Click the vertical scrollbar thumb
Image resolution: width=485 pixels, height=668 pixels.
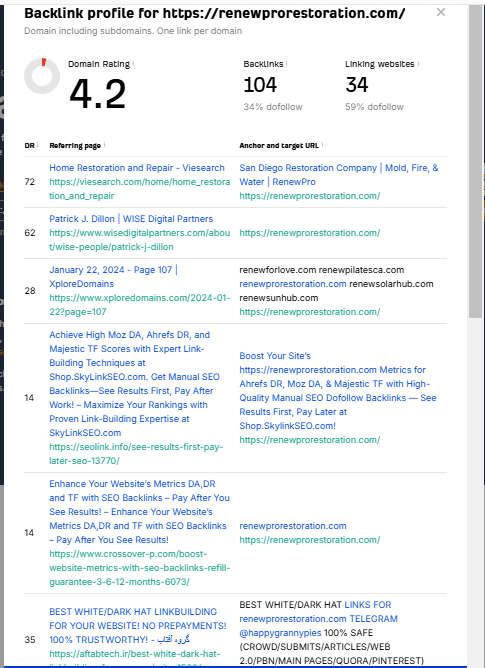click(x=475, y=162)
